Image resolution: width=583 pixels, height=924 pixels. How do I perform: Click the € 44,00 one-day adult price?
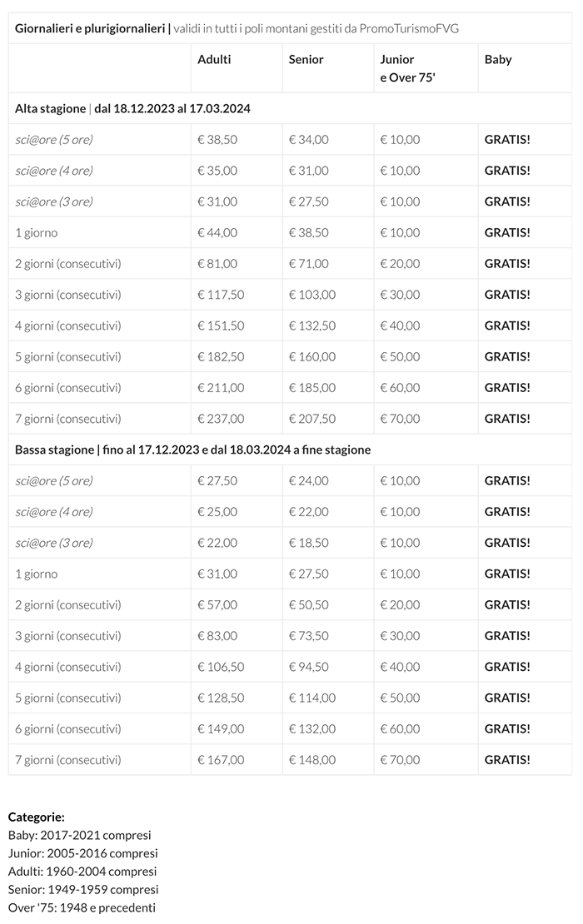click(x=217, y=232)
